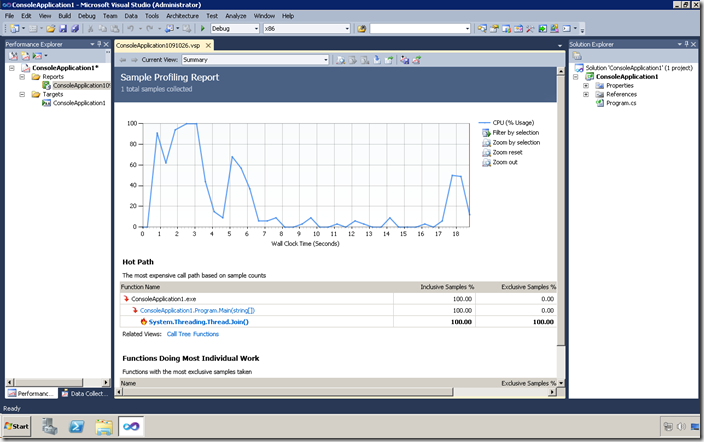This screenshot has width=704, height=442.
Task: Click the Zoom by selection chart icon
Action: pyautogui.click(x=485, y=142)
